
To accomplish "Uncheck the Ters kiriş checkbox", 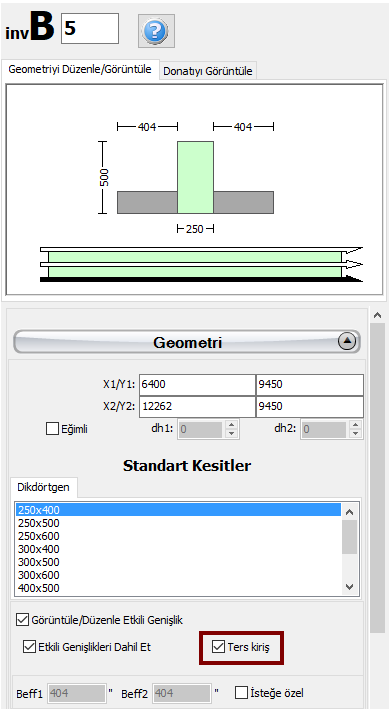I will point(218,647).
